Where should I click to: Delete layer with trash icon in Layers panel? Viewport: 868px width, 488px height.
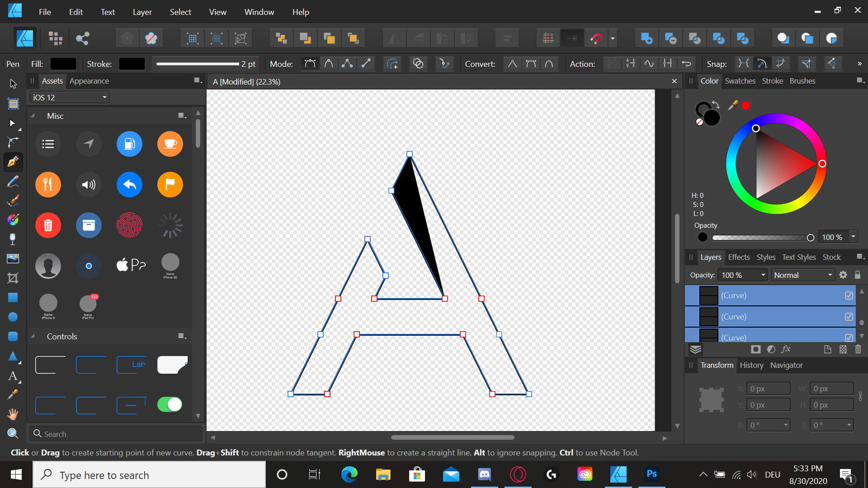click(x=858, y=349)
